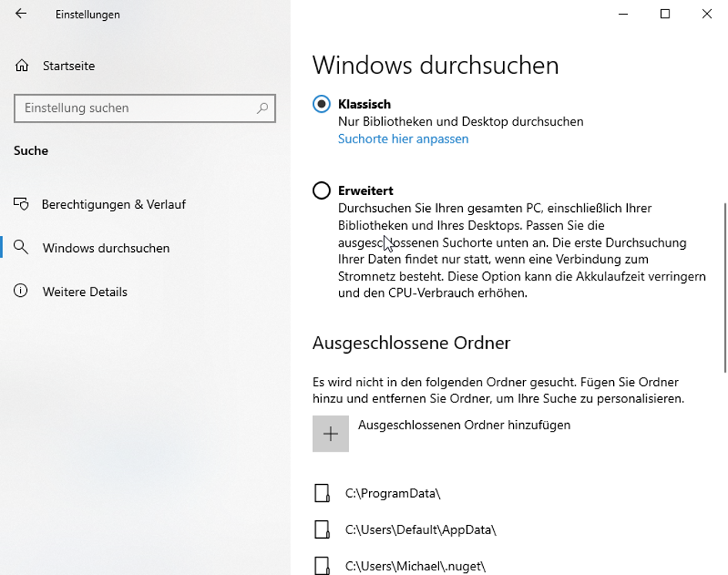
Task: Click folder icon next to C:\Users\Default\AppData\
Action: (322, 530)
